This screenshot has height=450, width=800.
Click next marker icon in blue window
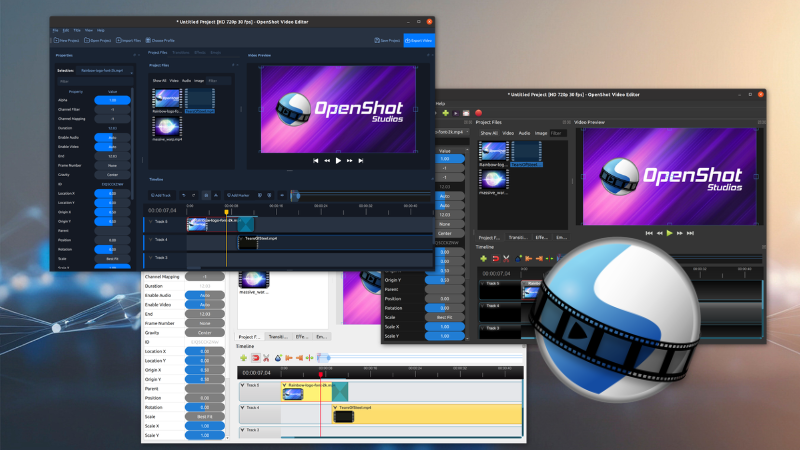click(269, 195)
